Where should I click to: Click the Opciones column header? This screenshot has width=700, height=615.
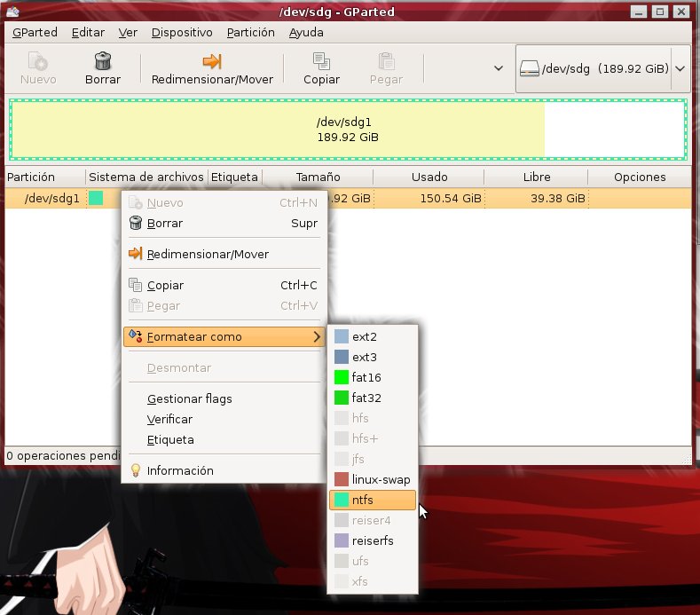click(640, 177)
